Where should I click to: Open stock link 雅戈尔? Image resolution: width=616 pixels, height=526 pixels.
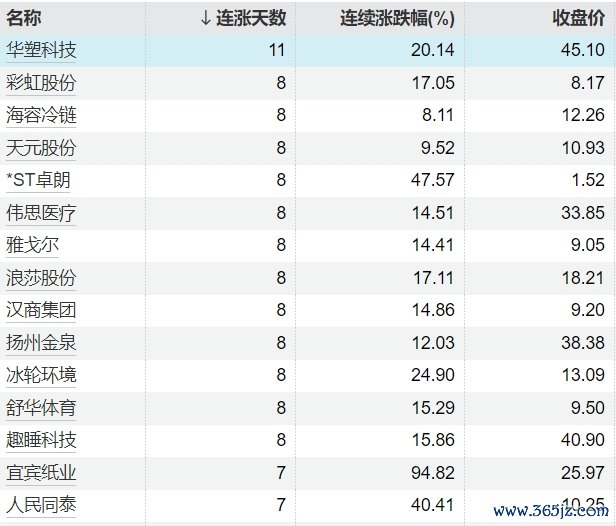[32, 245]
